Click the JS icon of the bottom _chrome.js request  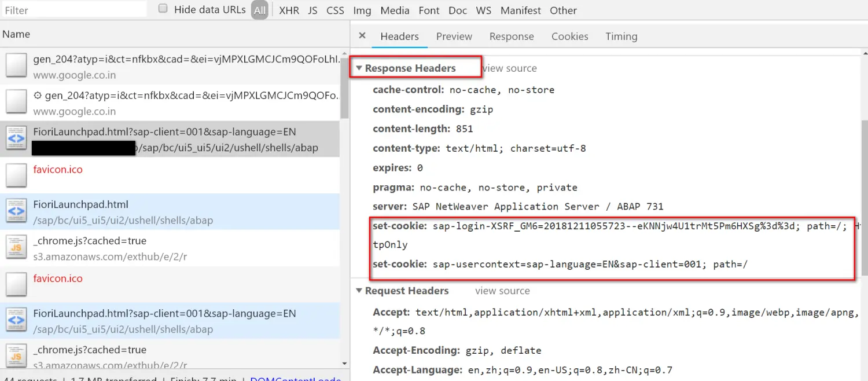tap(16, 356)
